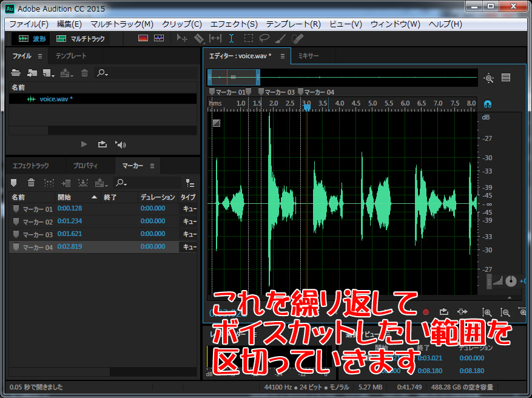This screenshot has height=398, width=532.
Task: Switch to the ミキサー tab
Action: click(x=308, y=56)
